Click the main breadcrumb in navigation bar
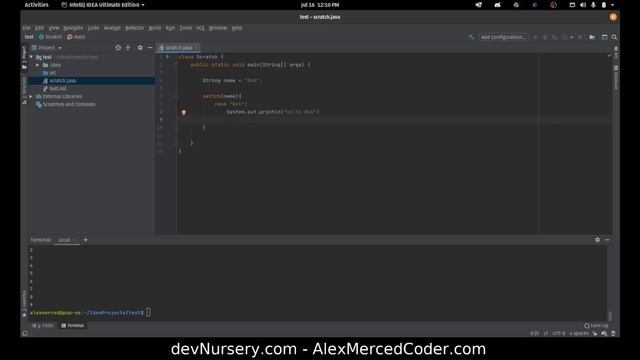The height and width of the screenshot is (360, 640). [x=76, y=37]
